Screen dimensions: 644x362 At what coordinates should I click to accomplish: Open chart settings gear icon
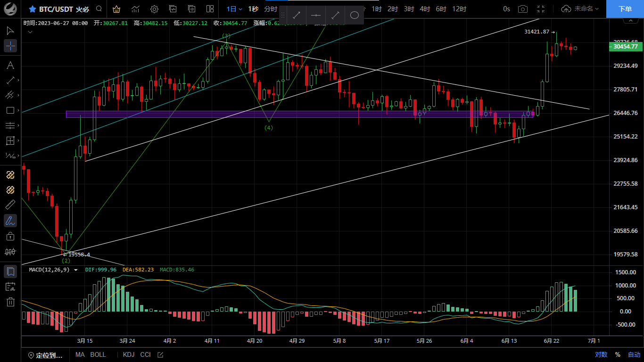click(x=154, y=9)
